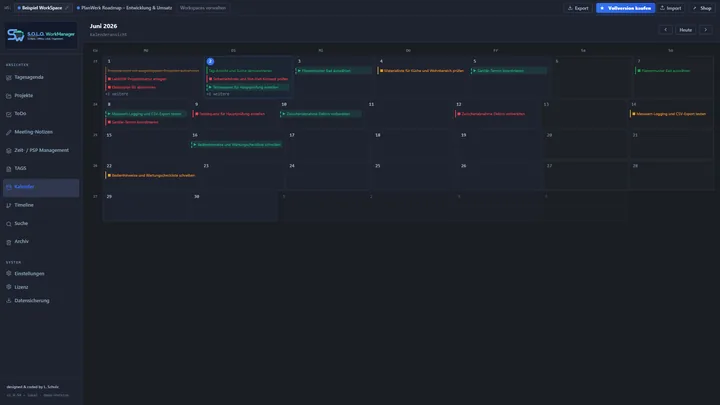
Task: Click the Import button icon
Action: click(x=662, y=8)
